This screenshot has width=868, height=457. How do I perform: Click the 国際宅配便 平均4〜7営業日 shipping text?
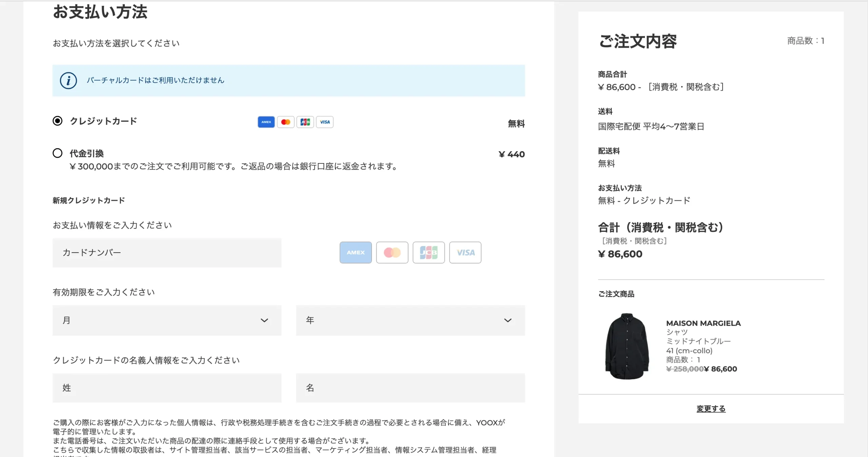(x=651, y=126)
